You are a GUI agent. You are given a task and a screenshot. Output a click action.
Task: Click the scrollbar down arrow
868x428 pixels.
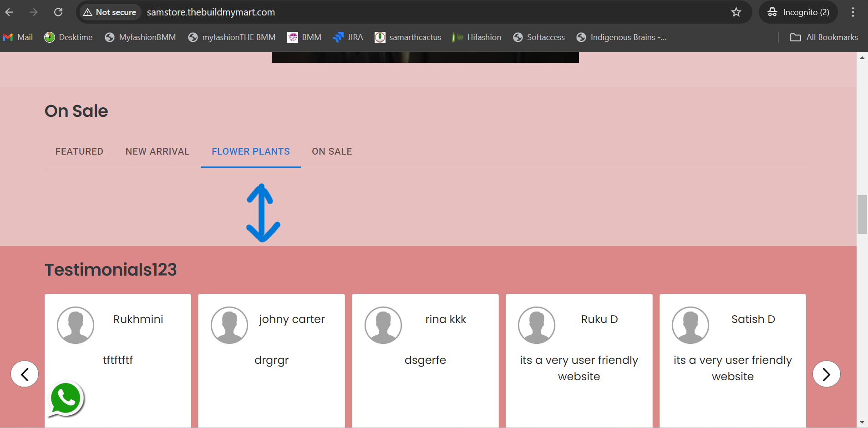[862, 422]
